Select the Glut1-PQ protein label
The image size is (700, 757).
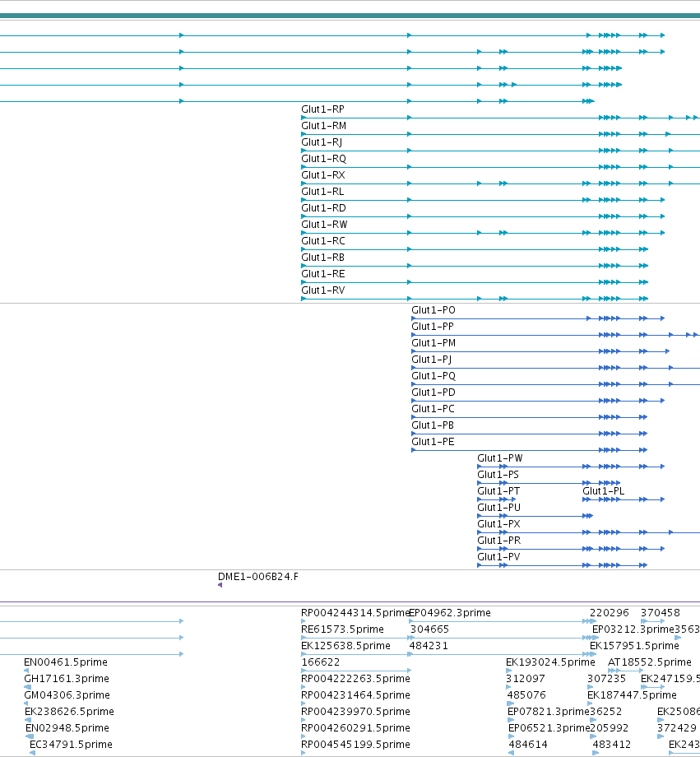433,375
